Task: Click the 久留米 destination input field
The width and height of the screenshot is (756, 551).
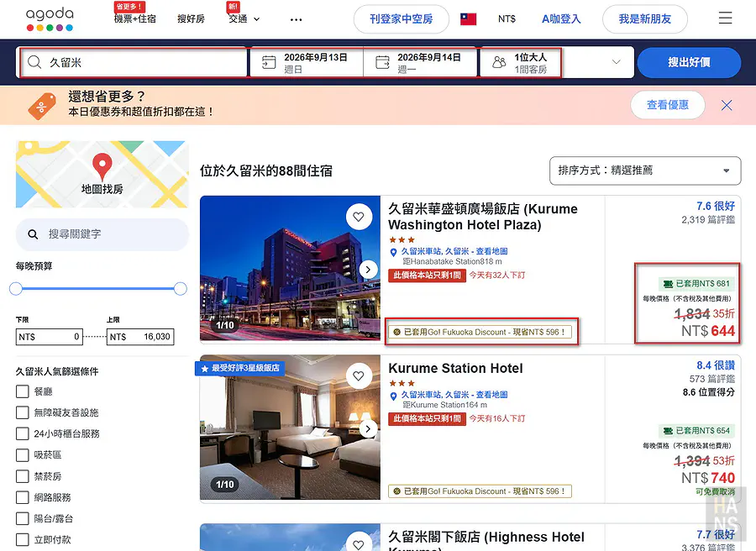Action: [x=134, y=62]
